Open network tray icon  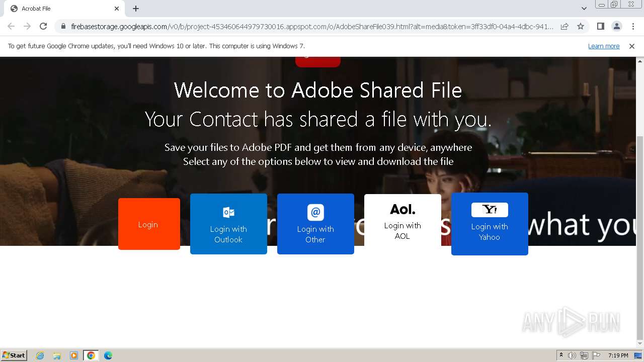tap(584, 355)
